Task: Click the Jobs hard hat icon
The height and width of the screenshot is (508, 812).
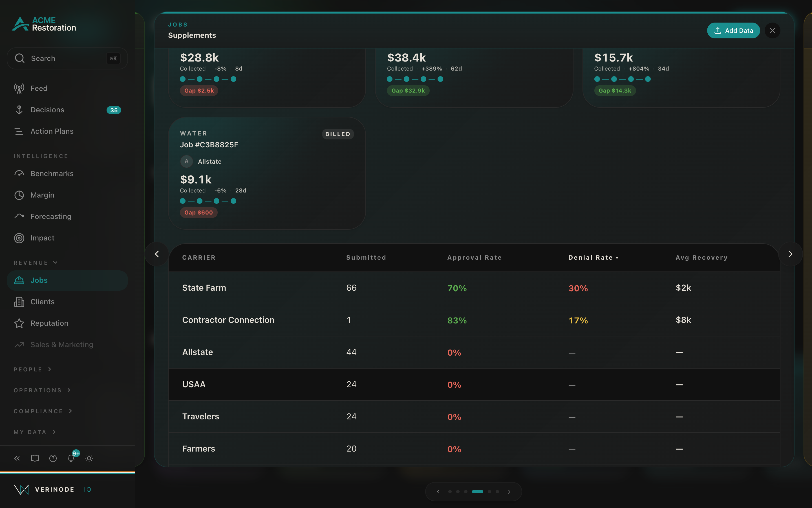Action: [19, 280]
